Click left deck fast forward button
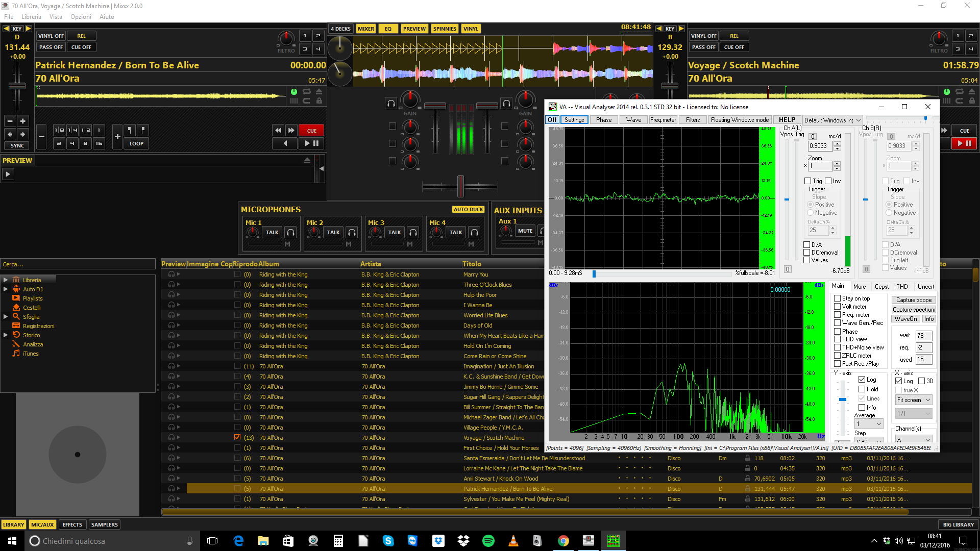The width and height of the screenshot is (980, 551). pyautogui.click(x=291, y=131)
